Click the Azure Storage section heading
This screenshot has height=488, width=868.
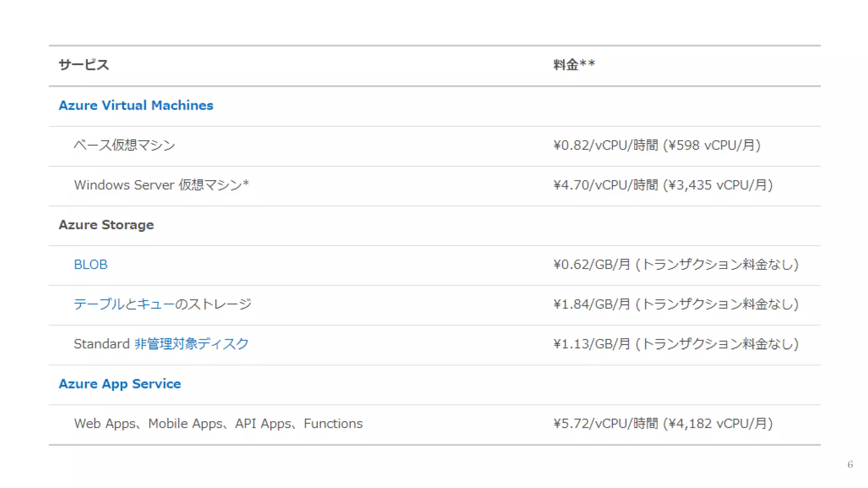click(106, 225)
